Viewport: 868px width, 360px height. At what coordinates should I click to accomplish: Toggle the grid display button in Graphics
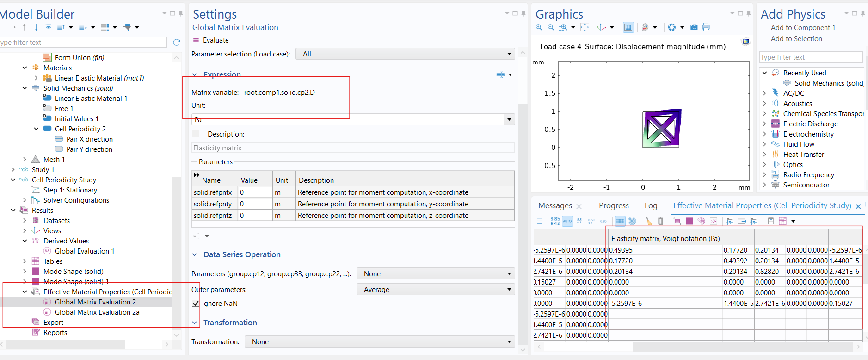point(628,27)
